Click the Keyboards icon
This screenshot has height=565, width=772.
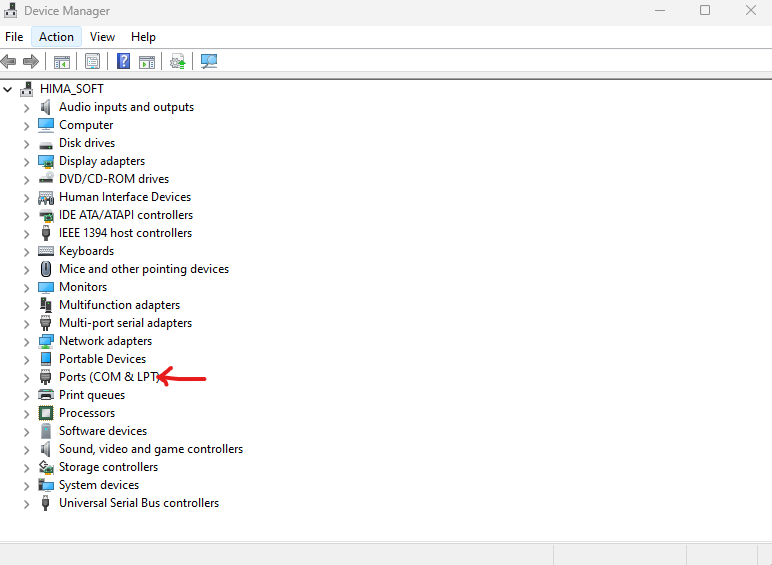click(46, 251)
